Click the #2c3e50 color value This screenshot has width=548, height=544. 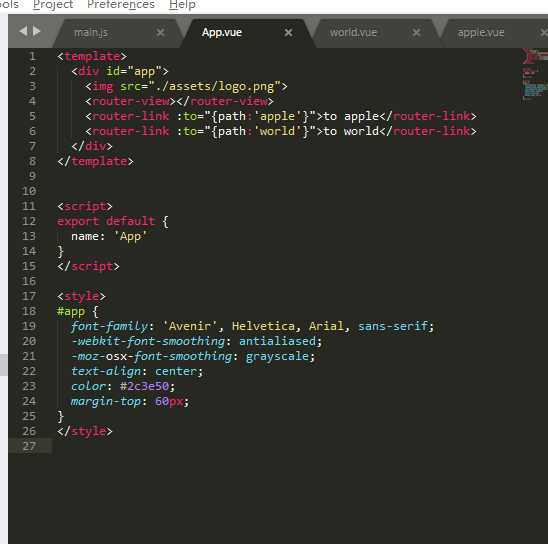[144, 386]
